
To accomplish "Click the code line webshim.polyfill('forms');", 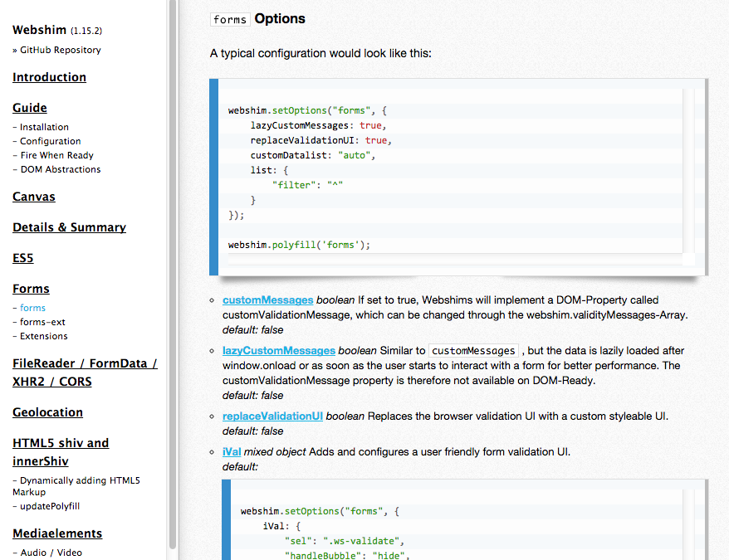I will [300, 245].
